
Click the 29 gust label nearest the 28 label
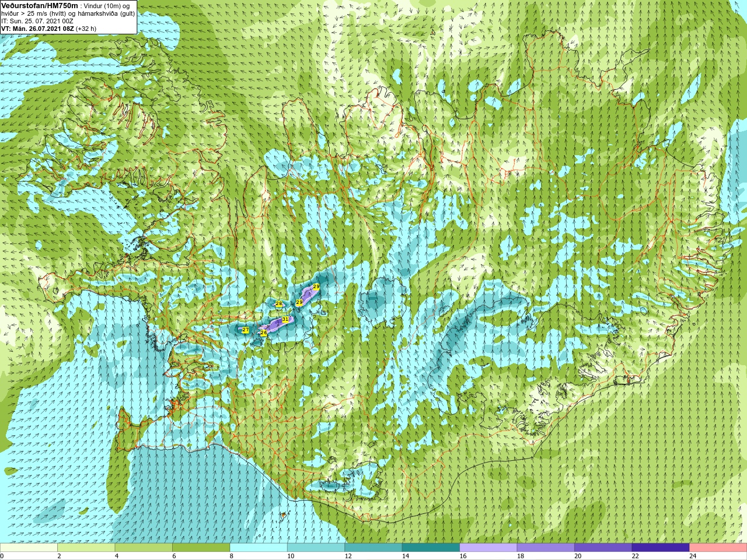(x=299, y=302)
